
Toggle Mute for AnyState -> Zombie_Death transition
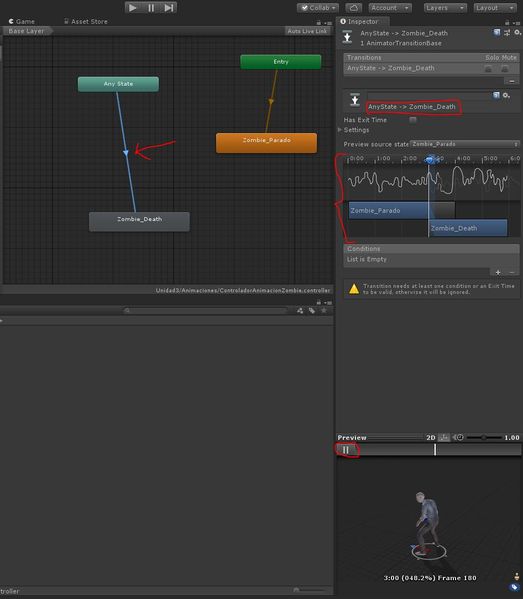(505, 69)
